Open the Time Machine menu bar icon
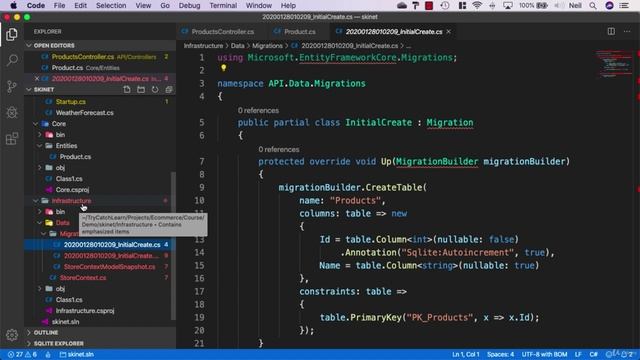The height and width of the screenshot is (360, 640). pos(445,5)
